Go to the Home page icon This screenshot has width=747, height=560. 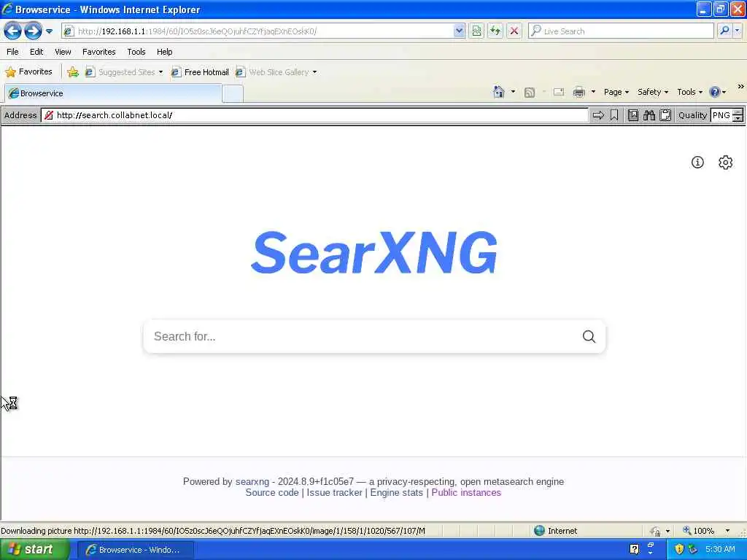coord(499,92)
